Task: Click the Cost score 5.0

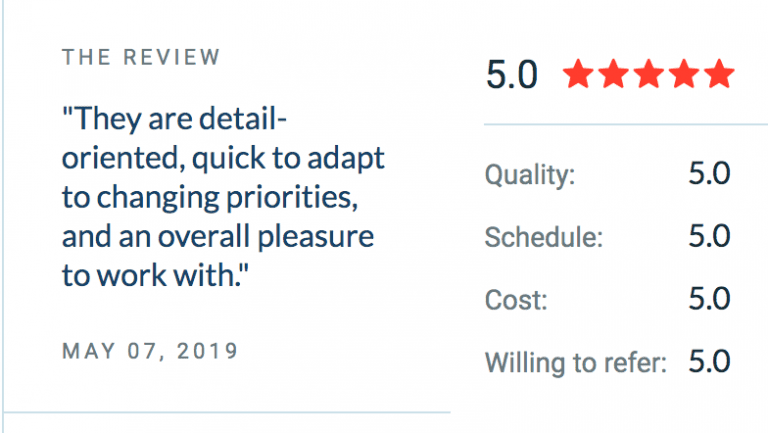Action: 709,299
